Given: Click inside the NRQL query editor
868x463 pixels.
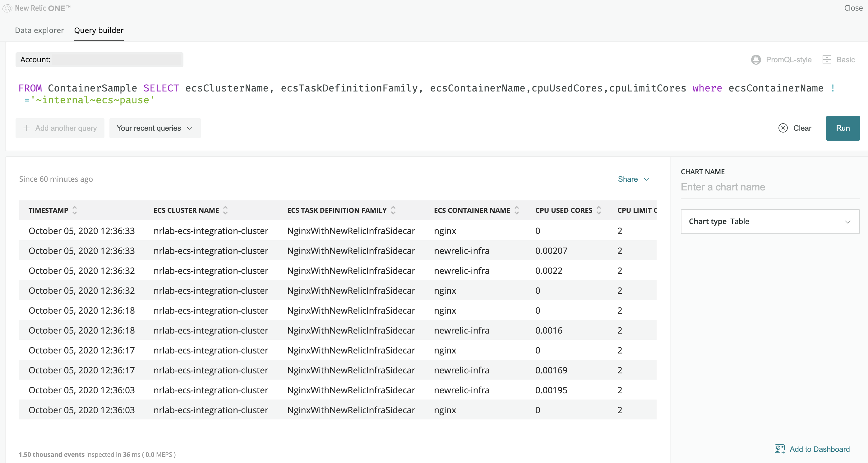Looking at the screenshot, I should tap(426, 94).
